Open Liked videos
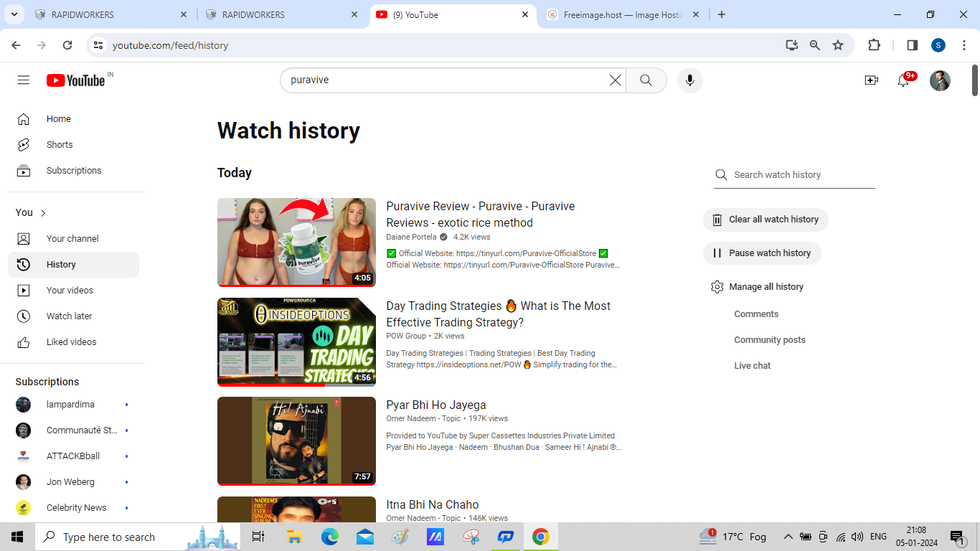This screenshot has width=980, height=551. pos(73,342)
